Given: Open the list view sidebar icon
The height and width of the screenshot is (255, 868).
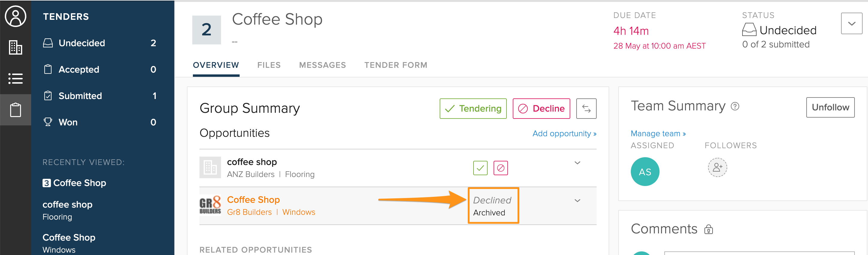Looking at the screenshot, I should (16, 79).
